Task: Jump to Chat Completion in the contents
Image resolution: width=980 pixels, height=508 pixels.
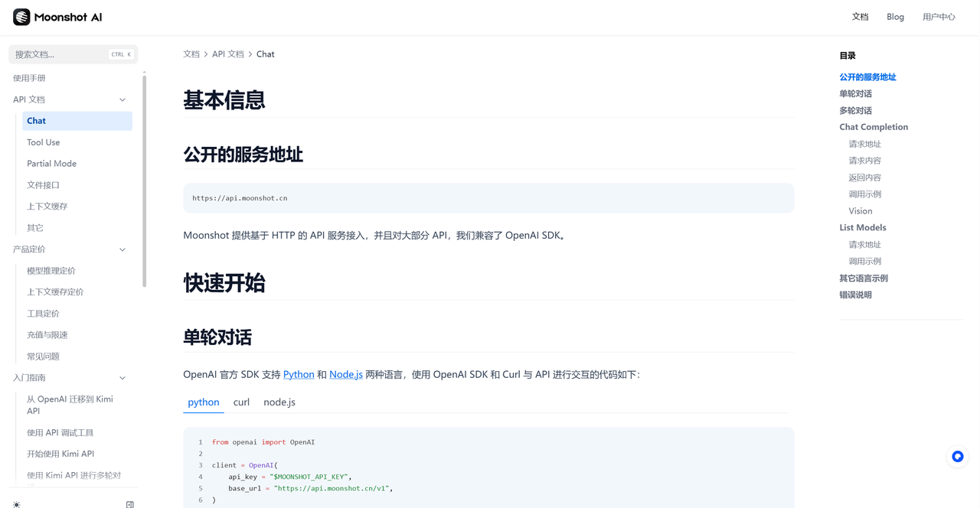Action: click(874, 127)
